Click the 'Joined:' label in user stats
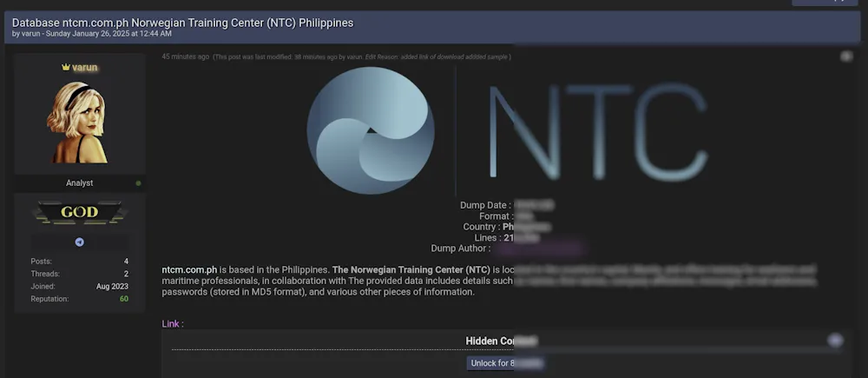 point(43,287)
